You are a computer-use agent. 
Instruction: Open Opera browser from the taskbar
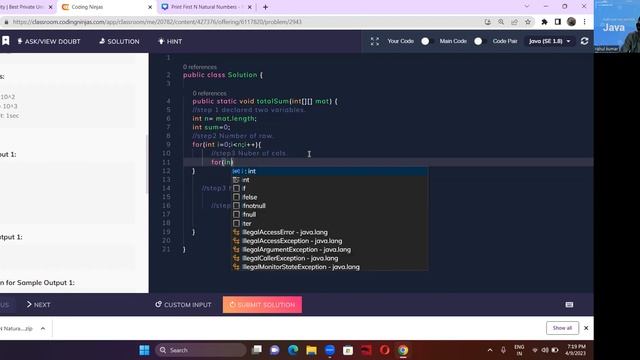click(x=384, y=350)
